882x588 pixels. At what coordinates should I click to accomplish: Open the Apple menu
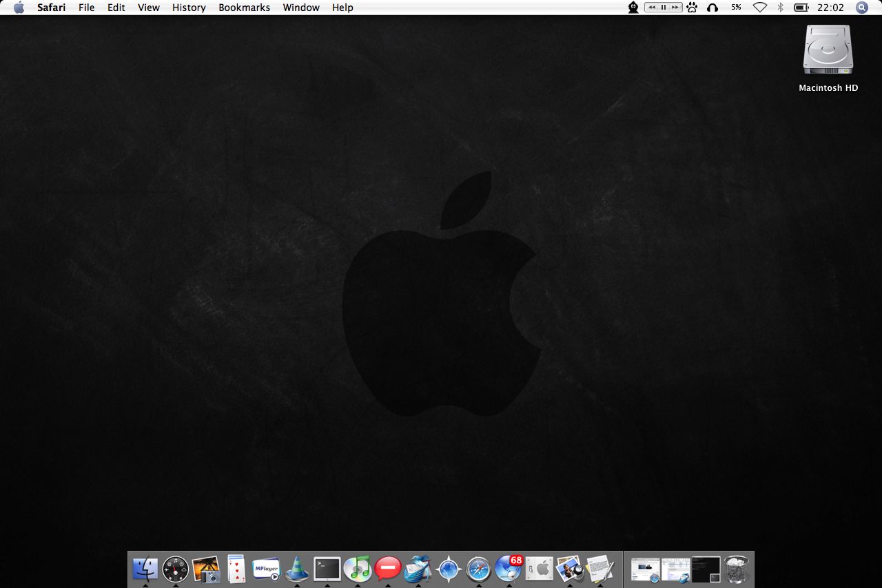(x=19, y=8)
